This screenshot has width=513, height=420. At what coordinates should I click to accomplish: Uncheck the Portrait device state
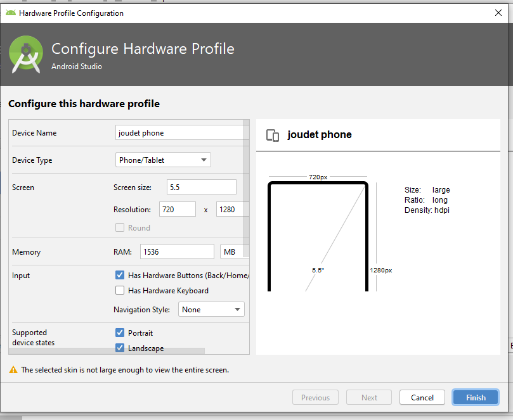point(120,333)
